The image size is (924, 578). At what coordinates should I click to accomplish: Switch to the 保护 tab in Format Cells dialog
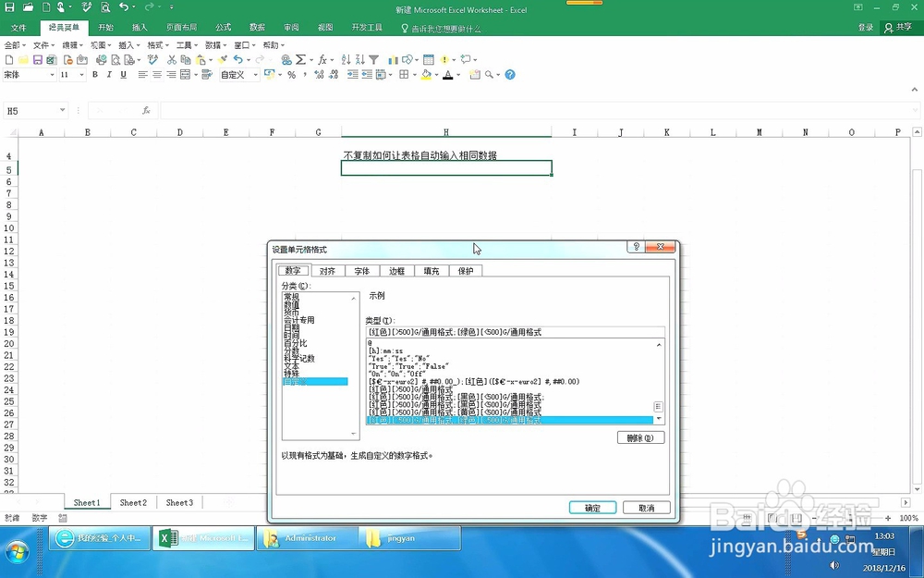point(466,271)
